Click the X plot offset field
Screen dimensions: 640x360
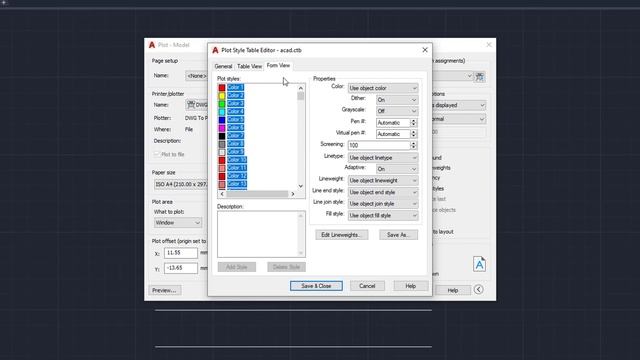tap(181, 253)
